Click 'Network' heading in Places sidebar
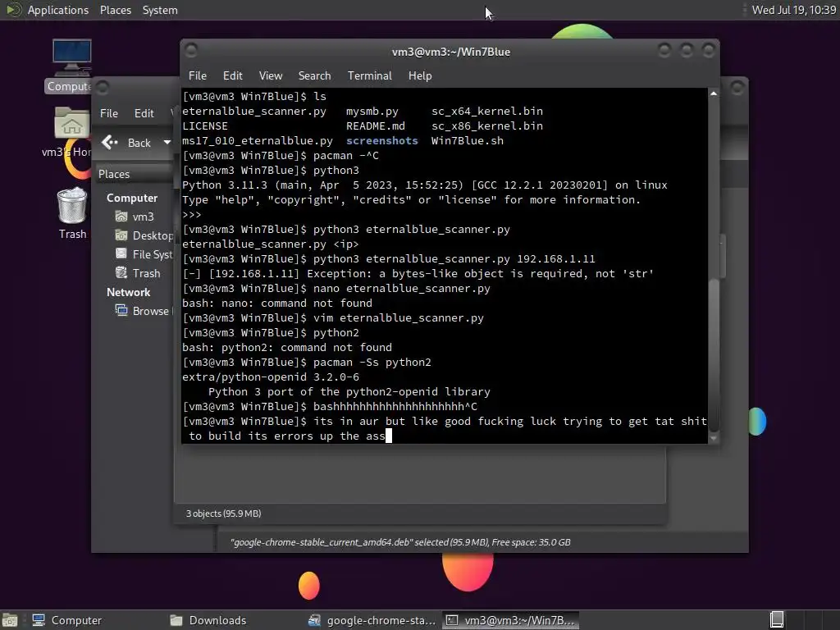 pos(129,292)
